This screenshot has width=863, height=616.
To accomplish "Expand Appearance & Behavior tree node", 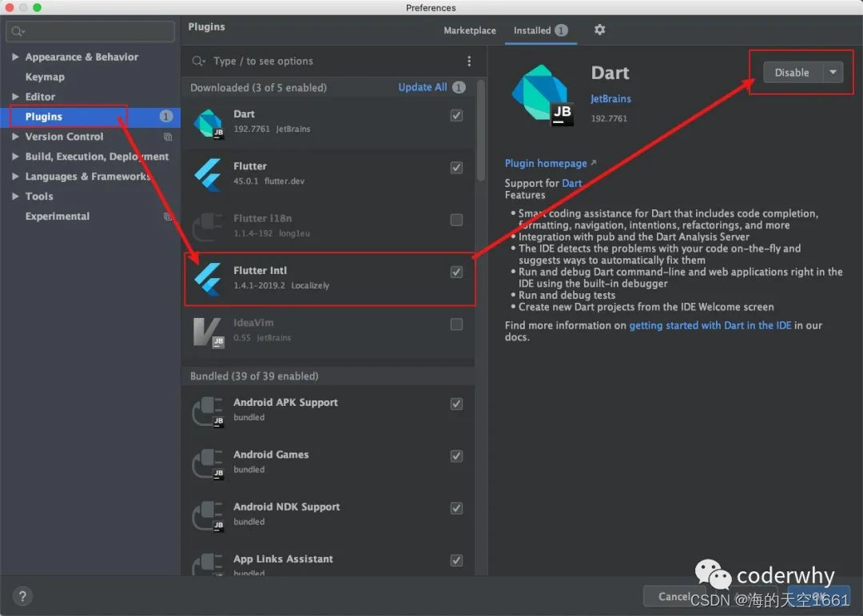I will click(x=15, y=57).
